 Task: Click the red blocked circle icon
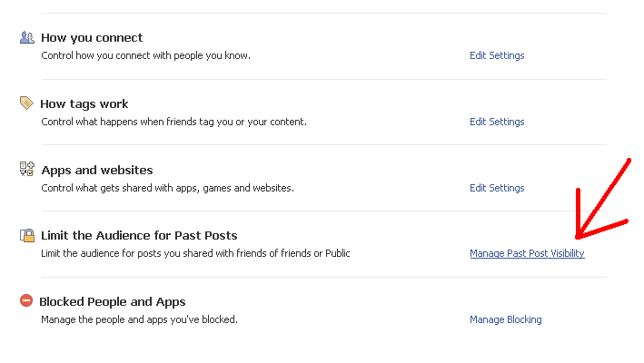pos(26,300)
